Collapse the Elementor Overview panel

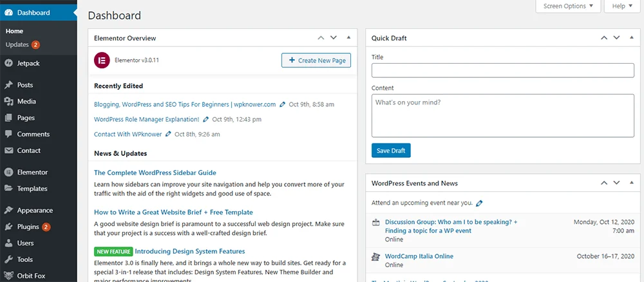[348, 38]
